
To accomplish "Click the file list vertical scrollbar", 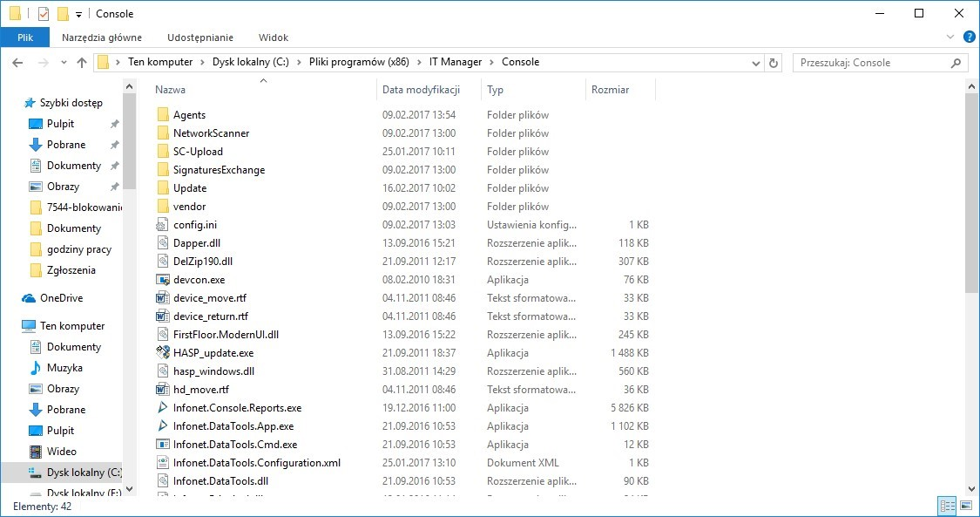I will coord(972,193).
